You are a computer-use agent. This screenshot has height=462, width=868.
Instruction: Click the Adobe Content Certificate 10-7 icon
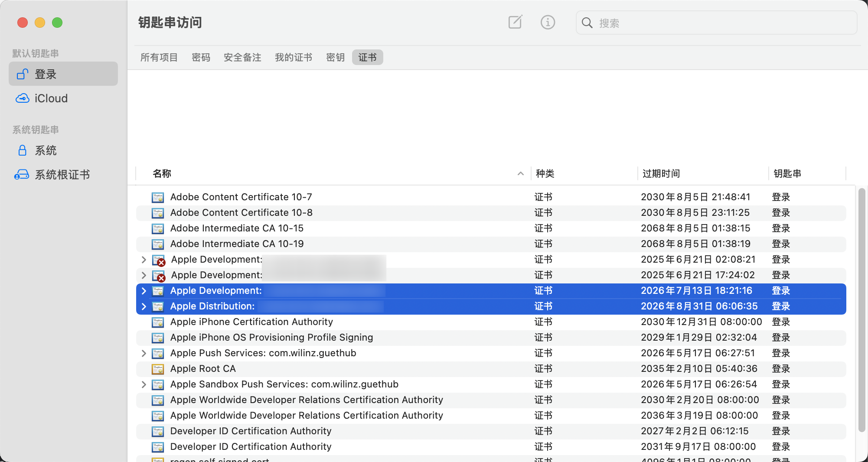click(158, 197)
